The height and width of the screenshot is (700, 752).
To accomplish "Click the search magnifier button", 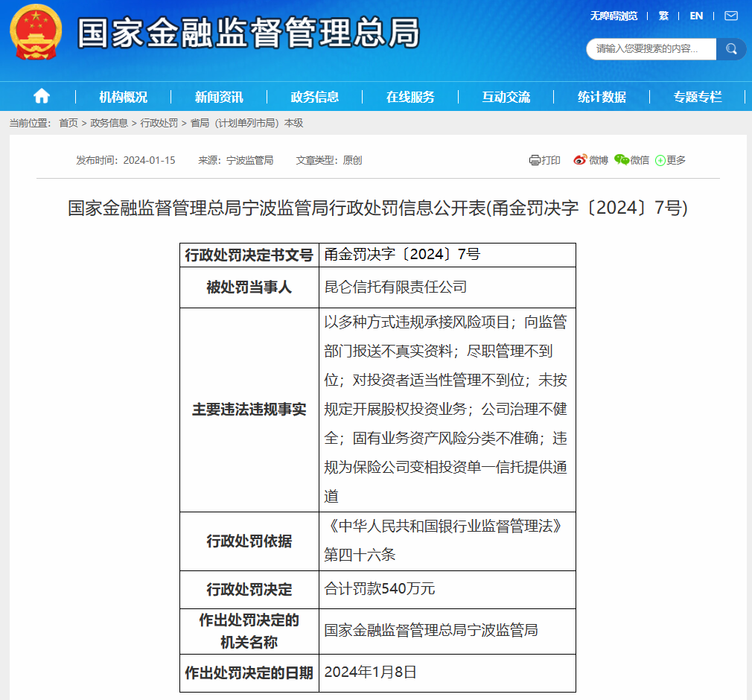I will pos(731,49).
